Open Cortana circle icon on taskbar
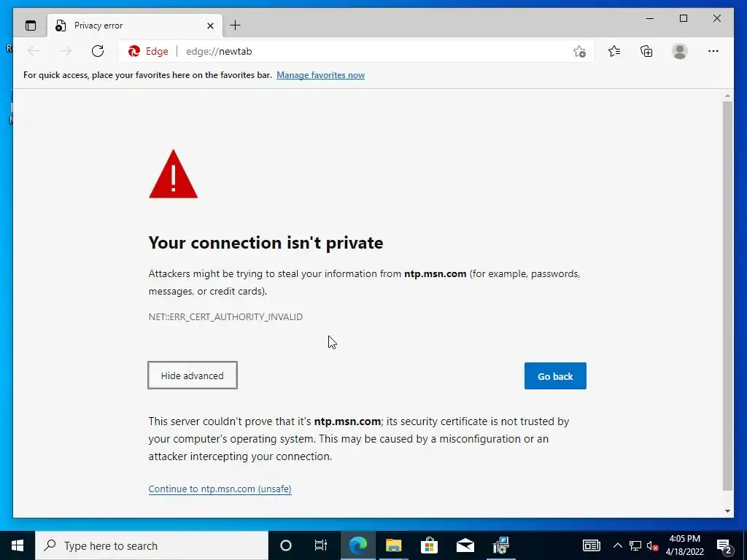Viewport: 747px width, 560px height. click(286, 545)
